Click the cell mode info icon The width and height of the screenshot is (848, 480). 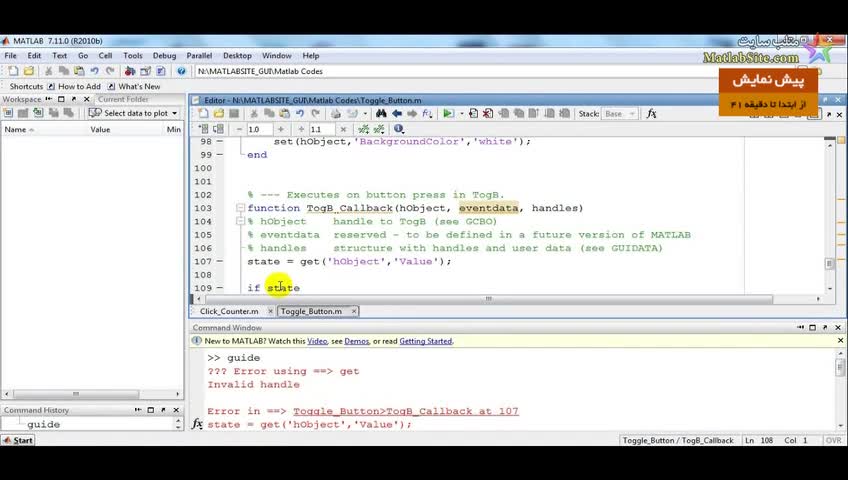point(399,129)
